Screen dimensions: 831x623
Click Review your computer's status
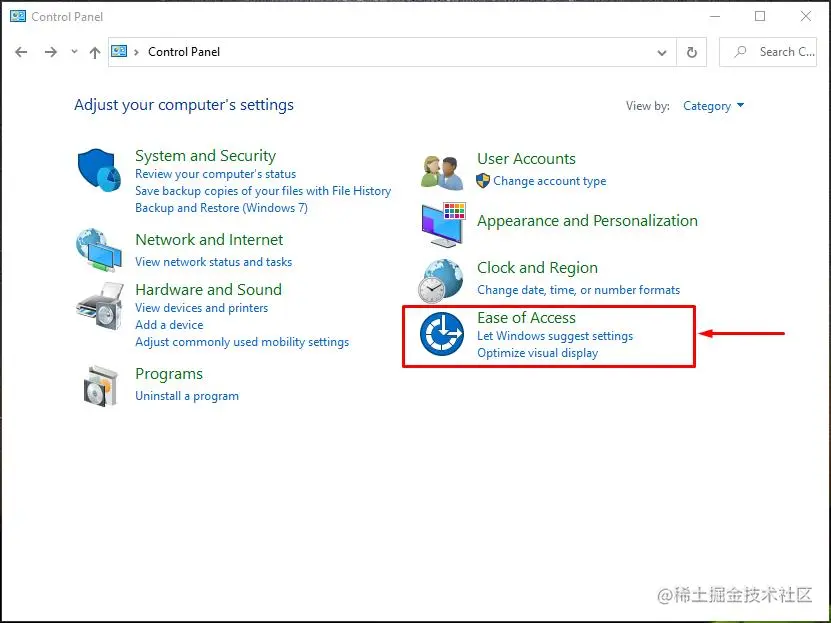pyautogui.click(x=216, y=174)
